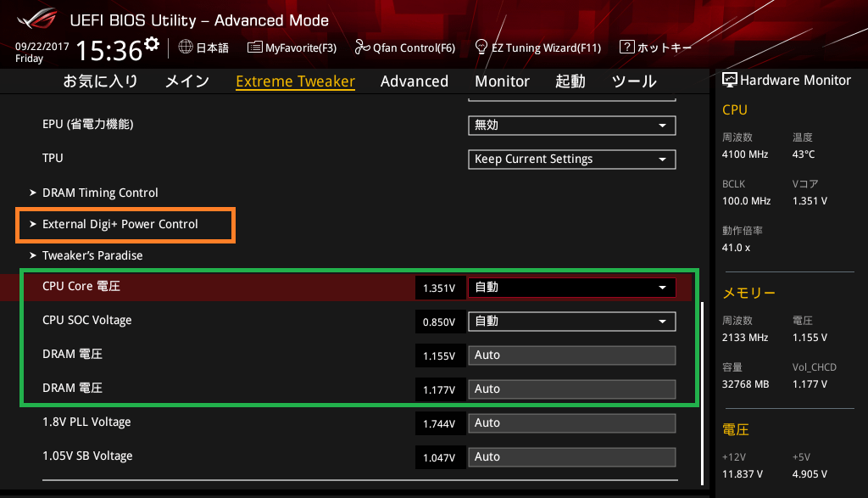Click the 4100 MHz CPU frequency value
Viewport: 868px width, 498px height.
point(745,154)
